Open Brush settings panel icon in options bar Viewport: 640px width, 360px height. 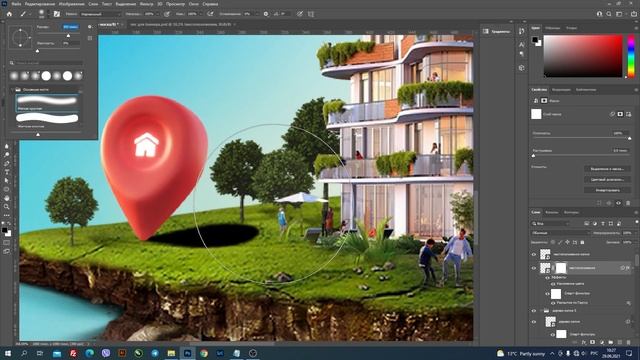click(57, 14)
